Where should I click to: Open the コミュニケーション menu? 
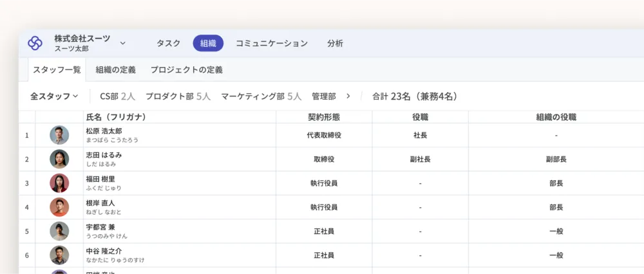click(272, 43)
